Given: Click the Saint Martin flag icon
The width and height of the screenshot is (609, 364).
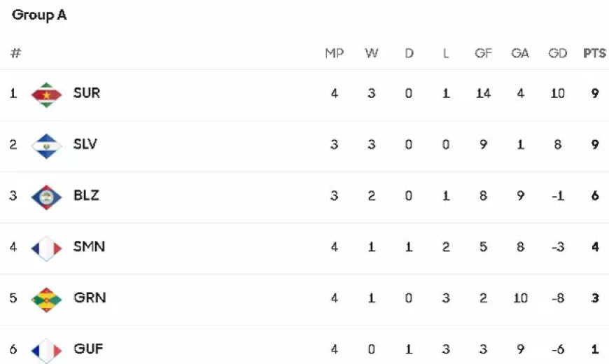Looking at the screenshot, I should [46, 248].
